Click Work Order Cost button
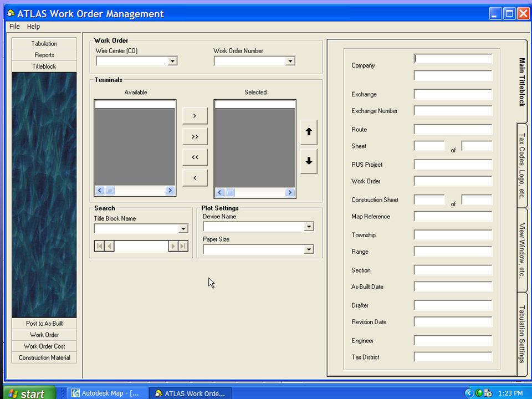Viewport: 532px width, 399px height. tap(44, 346)
